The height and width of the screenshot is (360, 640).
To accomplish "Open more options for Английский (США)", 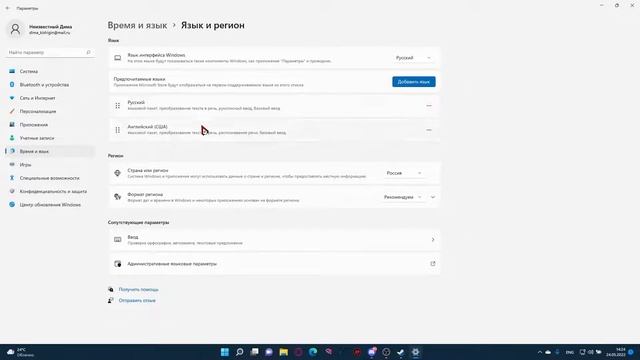I will pyautogui.click(x=429, y=130).
